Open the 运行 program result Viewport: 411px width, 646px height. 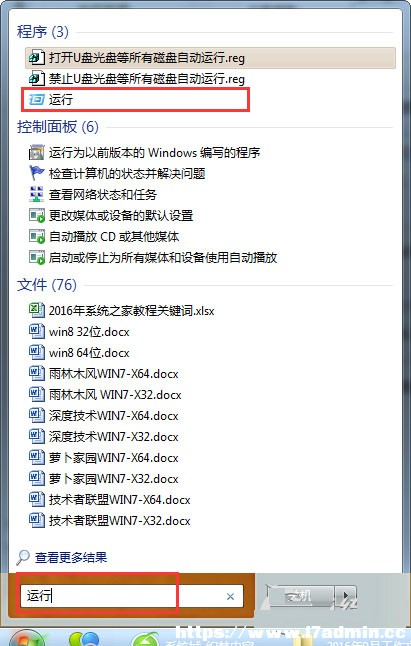pos(136,100)
